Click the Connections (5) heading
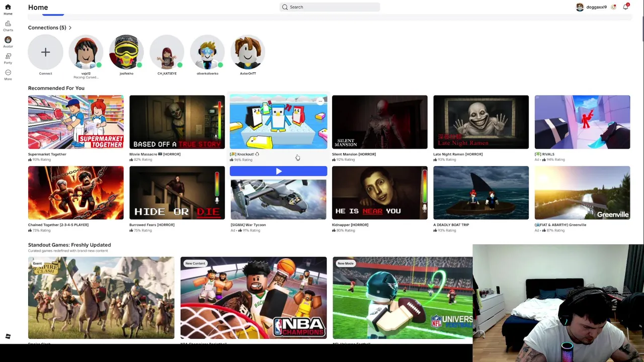The height and width of the screenshot is (362, 644). 47,28
